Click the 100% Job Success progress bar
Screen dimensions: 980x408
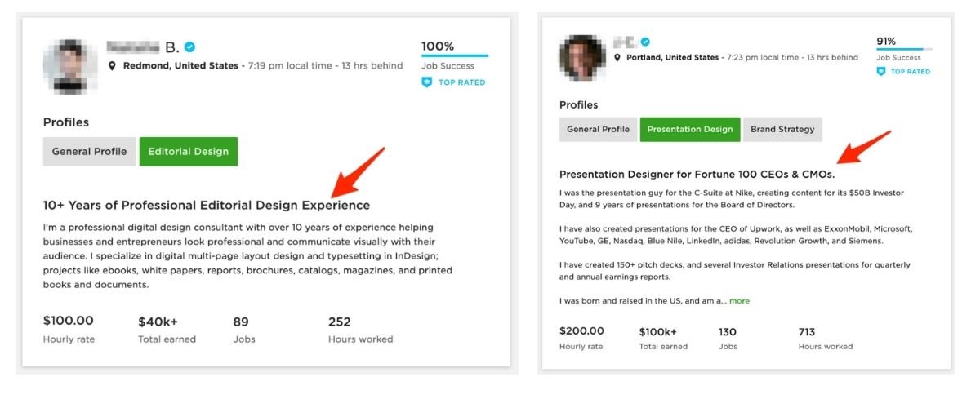tap(454, 55)
